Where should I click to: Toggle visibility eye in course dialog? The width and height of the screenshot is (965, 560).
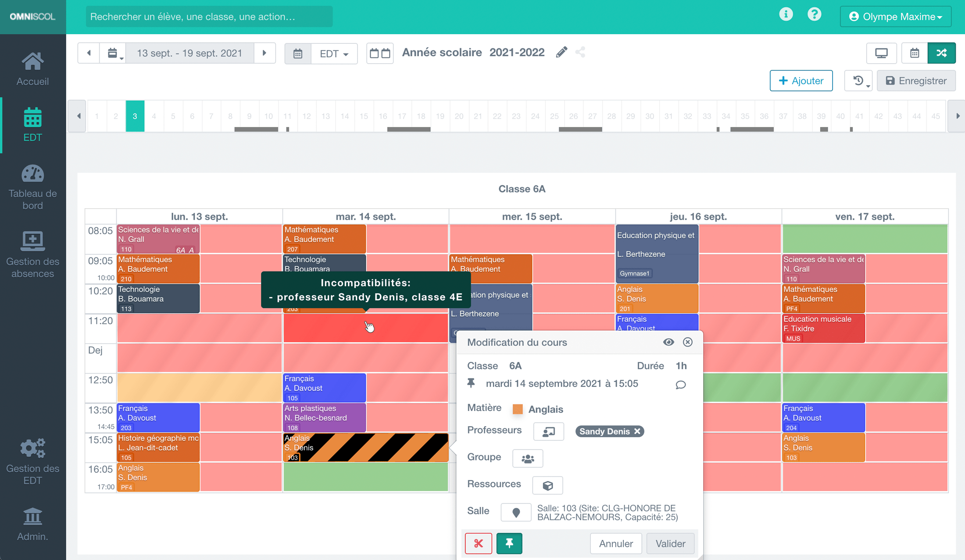pos(668,342)
